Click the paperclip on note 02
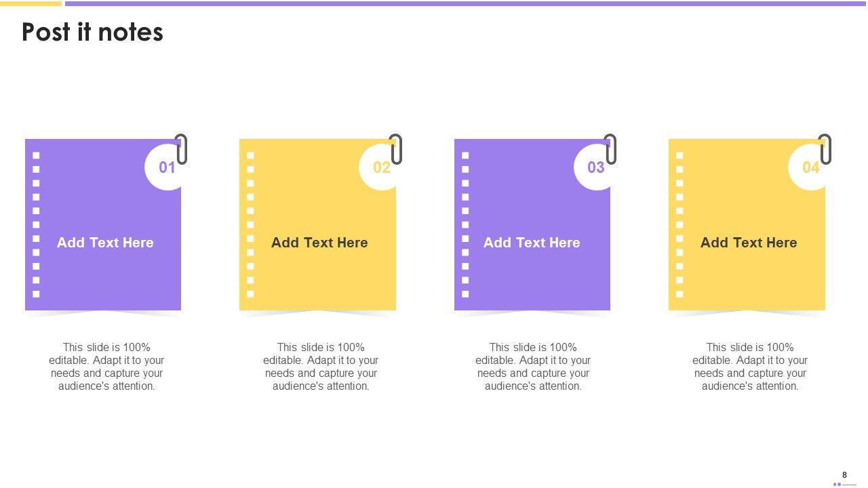Screen dimensions: 868x488 396,149
